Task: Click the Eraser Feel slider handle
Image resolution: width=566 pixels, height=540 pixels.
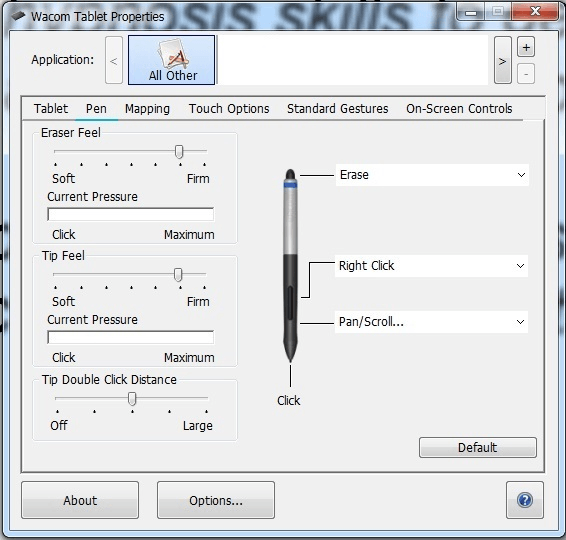Action: (x=179, y=152)
